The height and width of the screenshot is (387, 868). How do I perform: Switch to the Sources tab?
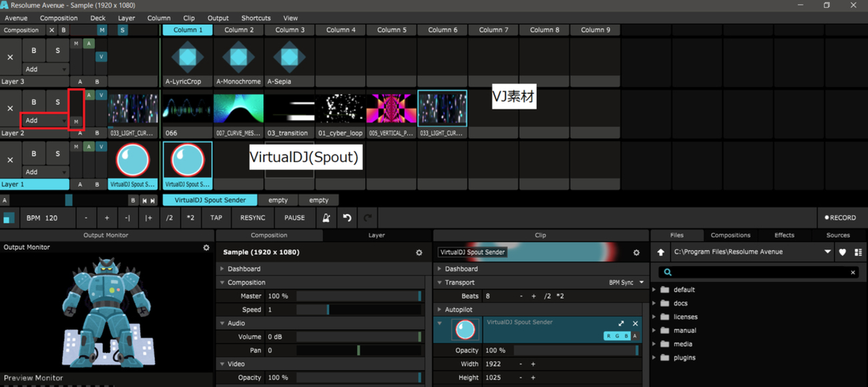[x=838, y=235]
